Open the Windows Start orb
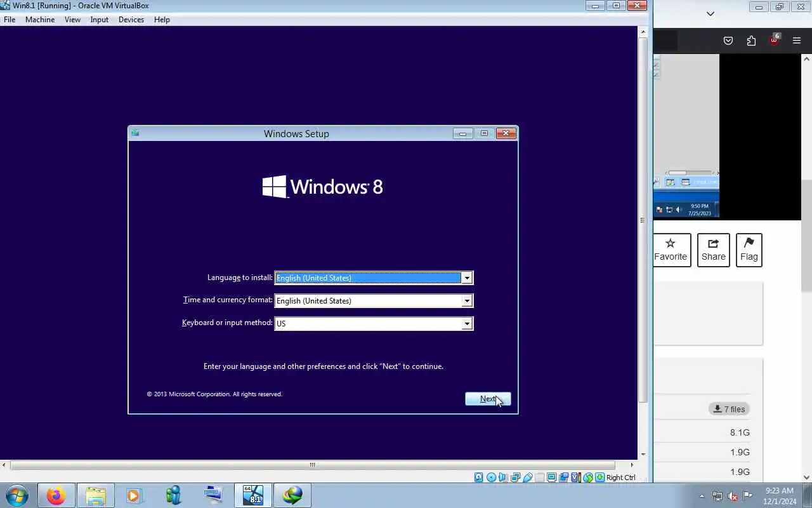 coord(17,495)
